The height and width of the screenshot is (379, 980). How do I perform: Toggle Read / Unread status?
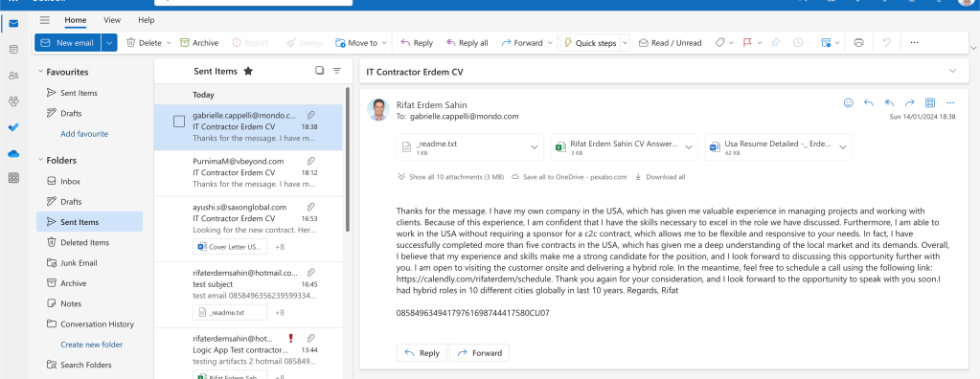(670, 42)
